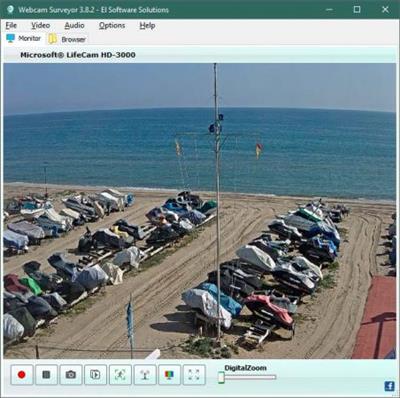This screenshot has height=398, width=400.
Task: Open the Options menu
Action: (x=112, y=25)
